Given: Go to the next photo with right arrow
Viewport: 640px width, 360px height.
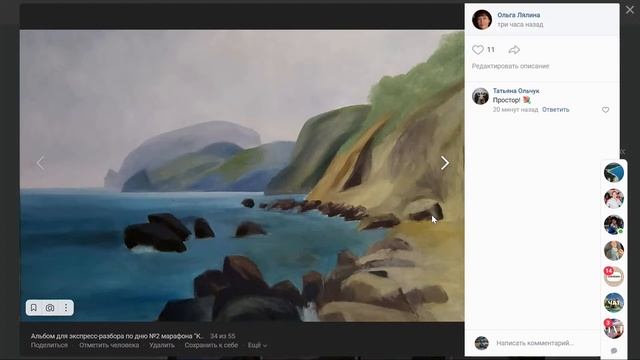Looking at the screenshot, I should [x=445, y=163].
